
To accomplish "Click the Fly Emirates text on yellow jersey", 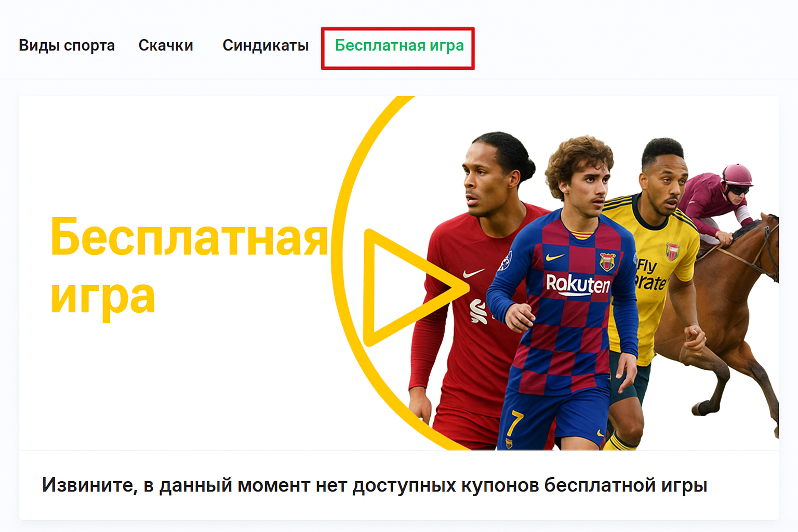I will click(650, 275).
